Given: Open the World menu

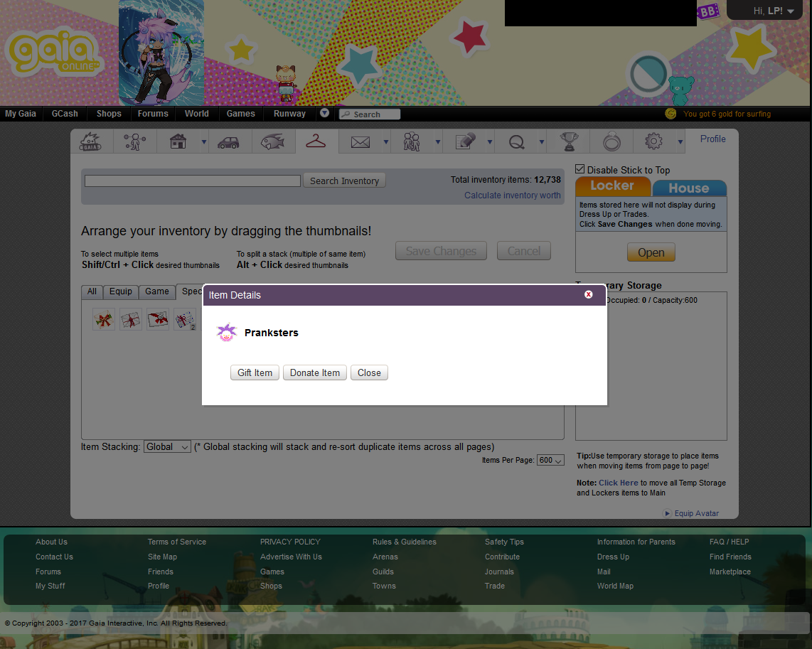Looking at the screenshot, I should tap(197, 114).
